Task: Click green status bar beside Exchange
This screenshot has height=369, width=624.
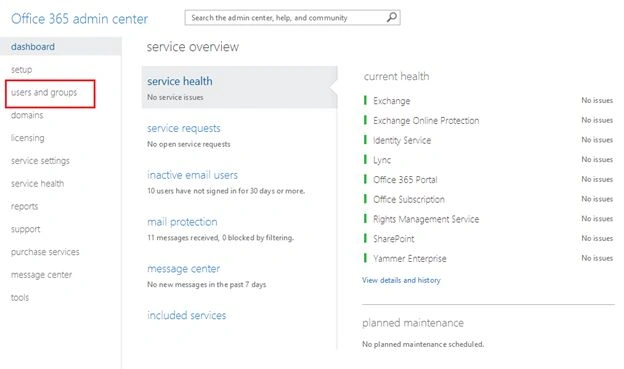Action: click(x=365, y=100)
